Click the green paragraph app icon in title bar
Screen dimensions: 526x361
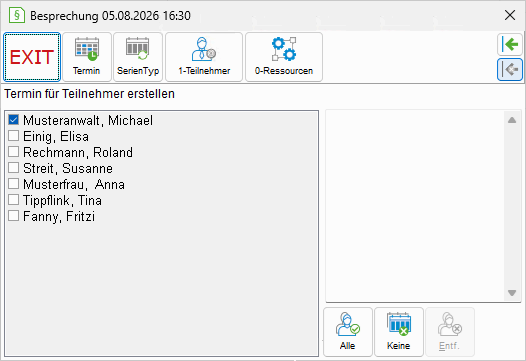17,15
